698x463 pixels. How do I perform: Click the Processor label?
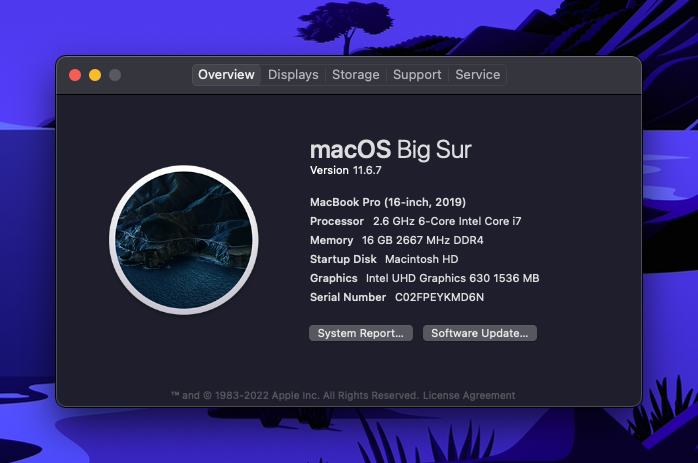pyautogui.click(x=337, y=221)
